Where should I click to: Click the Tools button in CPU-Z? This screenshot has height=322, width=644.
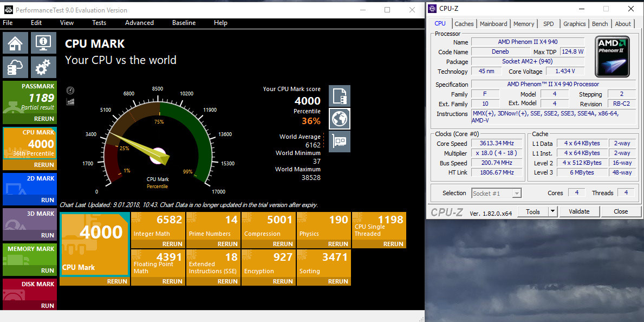(533, 212)
